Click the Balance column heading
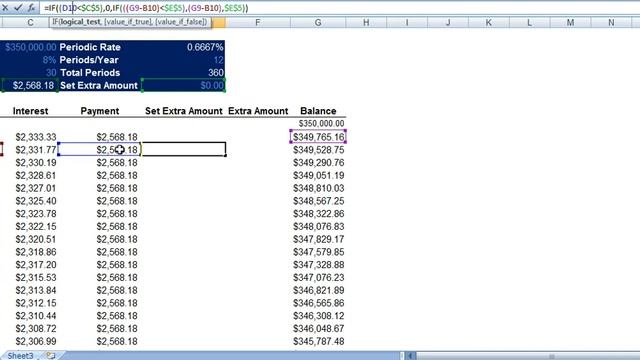Screen dimensions: 640x360 coord(318,111)
